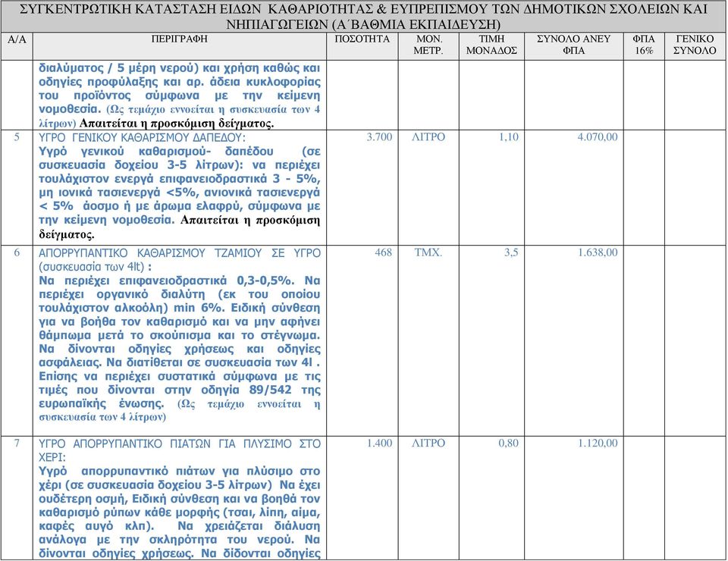
Task: Click text 'διαλύματος / 5 μέρη νερού)'
Action: click(x=118, y=68)
